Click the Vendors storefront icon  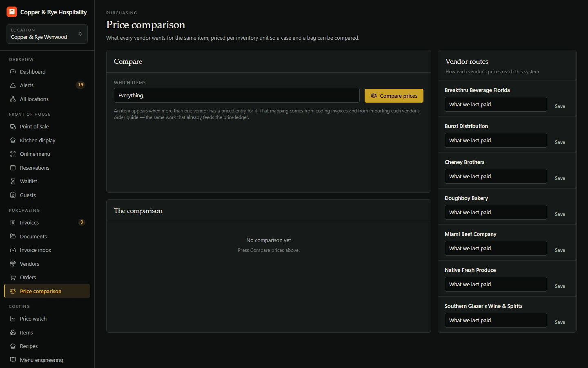[13, 264]
